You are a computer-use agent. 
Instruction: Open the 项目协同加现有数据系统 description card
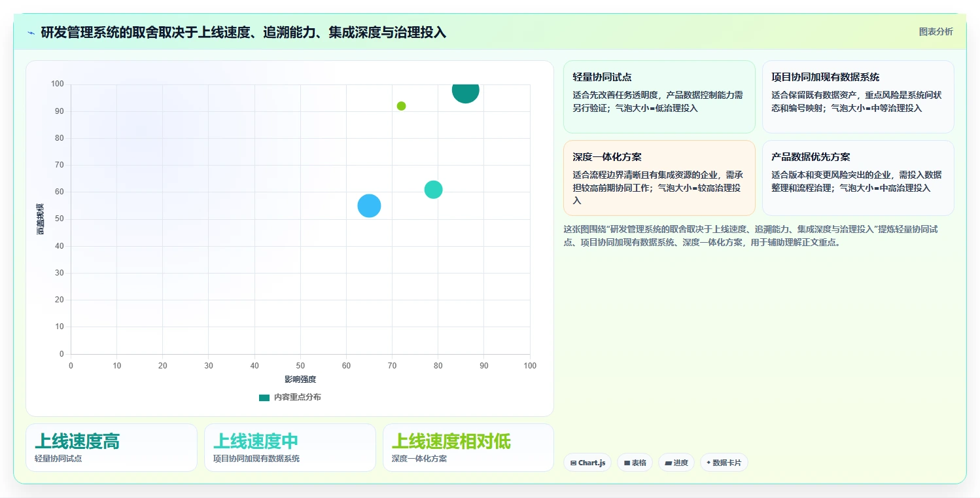[858, 97]
